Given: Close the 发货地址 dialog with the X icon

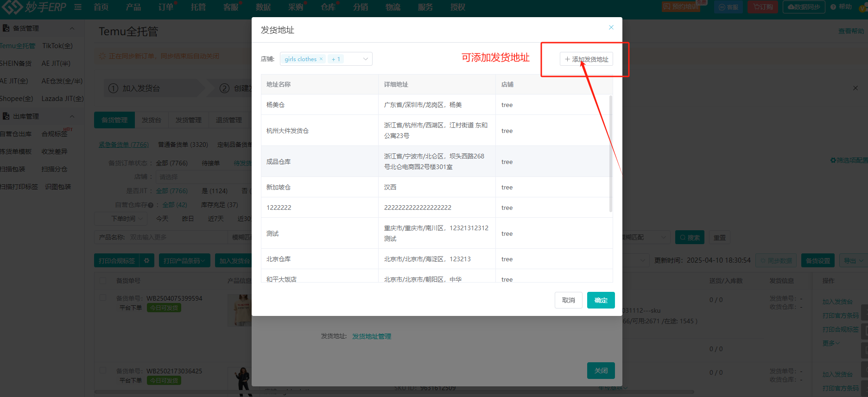Looking at the screenshot, I should pyautogui.click(x=611, y=27).
